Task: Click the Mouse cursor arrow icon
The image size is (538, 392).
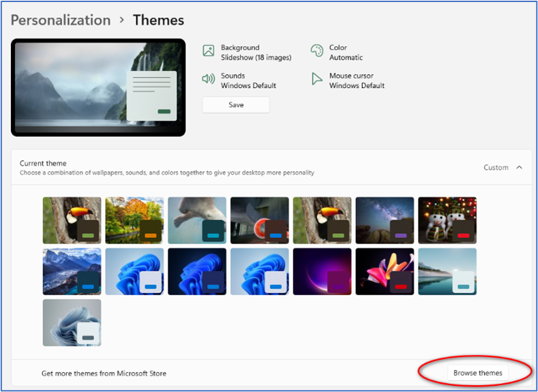Action: (x=316, y=79)
